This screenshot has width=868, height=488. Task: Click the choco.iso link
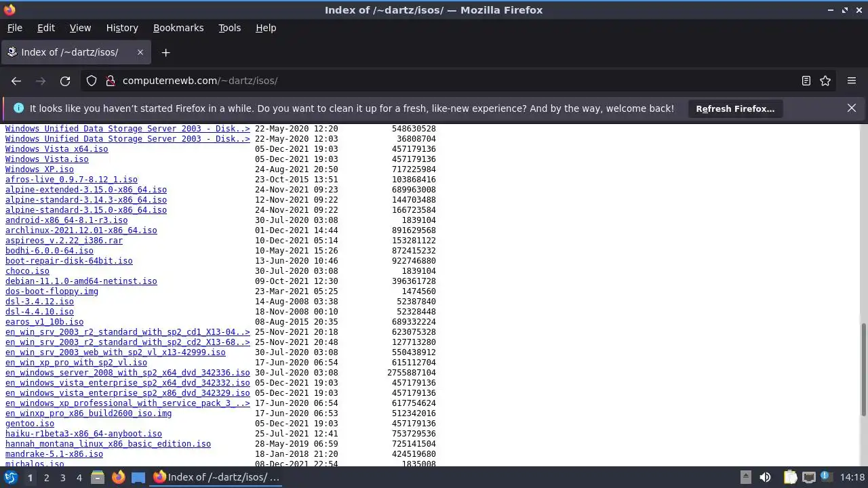[27, 271]
